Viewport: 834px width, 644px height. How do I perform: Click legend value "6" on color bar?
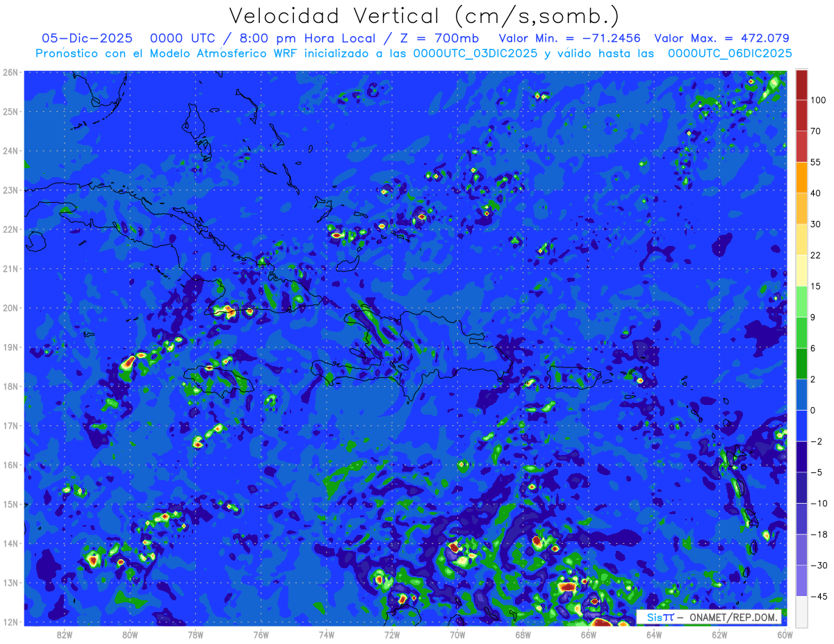[x=813, y=347]
